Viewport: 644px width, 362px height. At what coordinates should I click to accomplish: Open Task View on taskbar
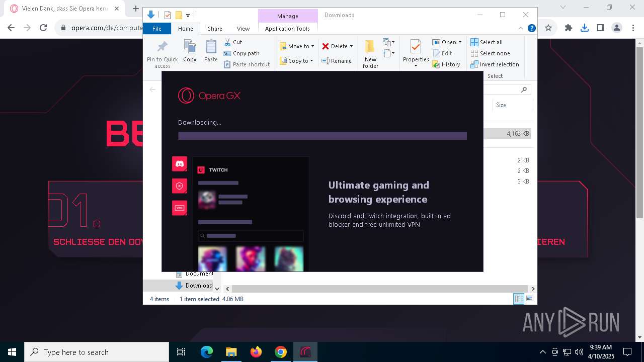click(x=181, y=352)
